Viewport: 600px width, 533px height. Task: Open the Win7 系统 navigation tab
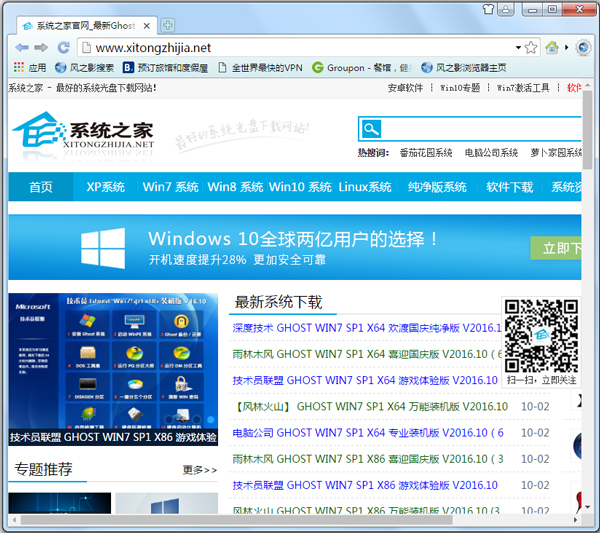coord(170,187)
